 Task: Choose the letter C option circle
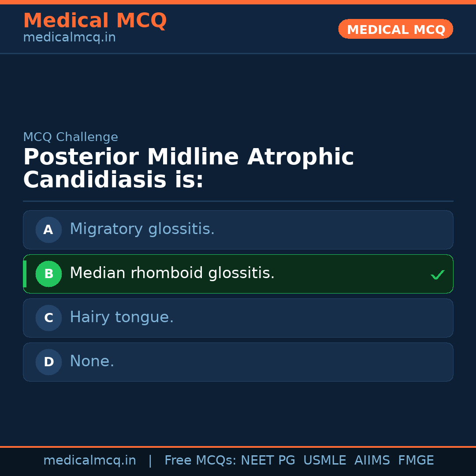pyautogui.click(x=48, y=318)
